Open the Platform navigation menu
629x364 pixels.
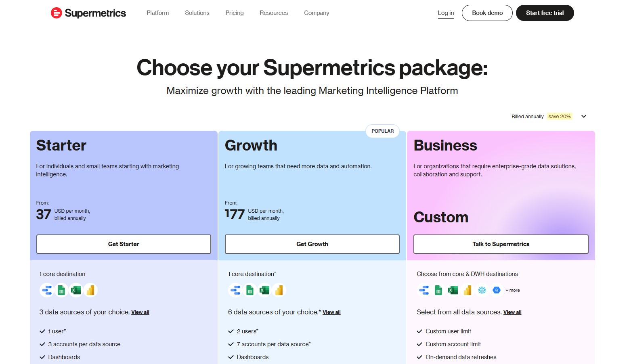[x=157, y=13]
